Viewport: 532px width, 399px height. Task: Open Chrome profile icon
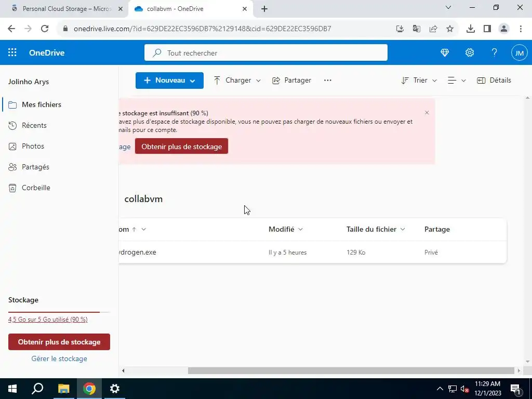(504, 29)
